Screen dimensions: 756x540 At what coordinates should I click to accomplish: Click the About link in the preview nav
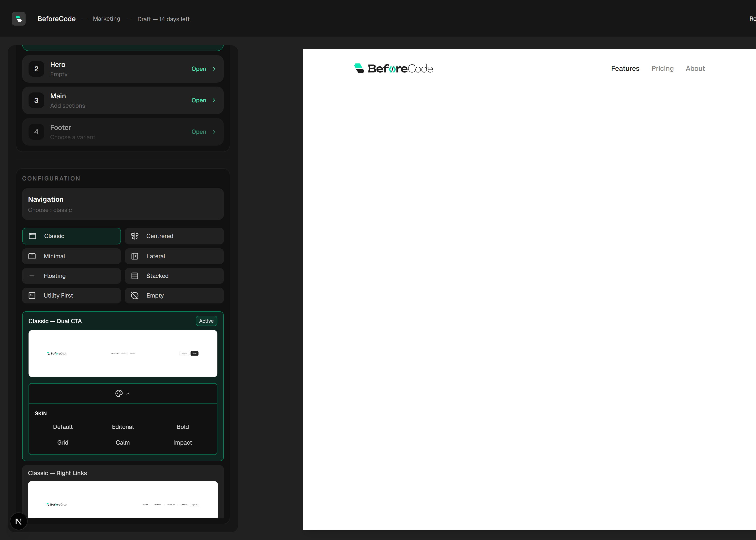pyautogui.click(x=695, y=69)
